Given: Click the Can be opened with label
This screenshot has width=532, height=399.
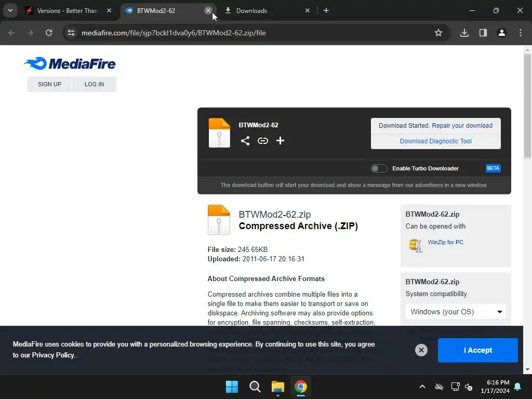Looking at the screenshot, I should [435, 227].
